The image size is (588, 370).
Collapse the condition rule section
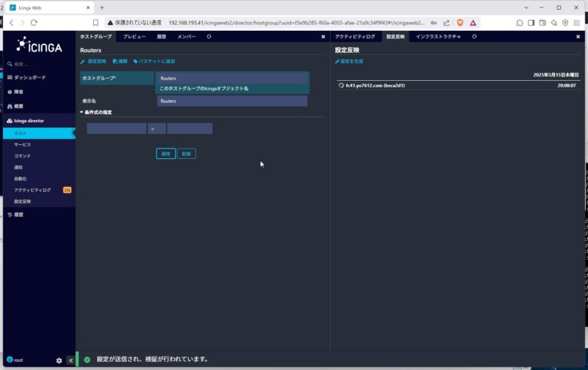pos(96,113)
